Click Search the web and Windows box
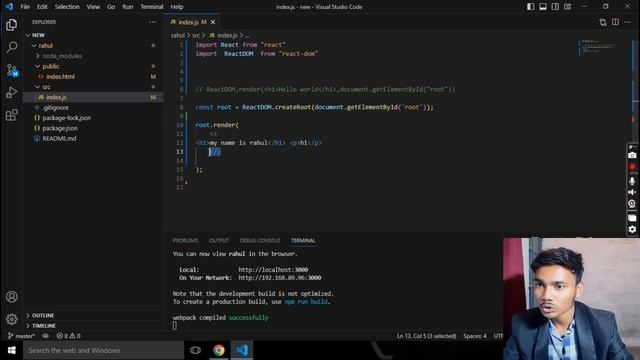The image size is (640, 360). pyautogui.click(x=104, y=350)
